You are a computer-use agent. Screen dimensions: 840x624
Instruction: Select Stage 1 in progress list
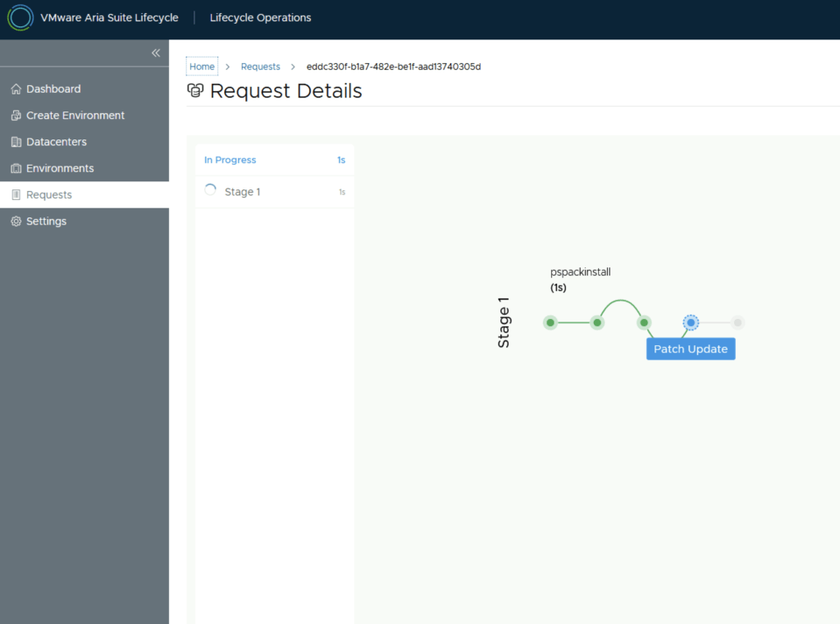[x=242, y=192]
